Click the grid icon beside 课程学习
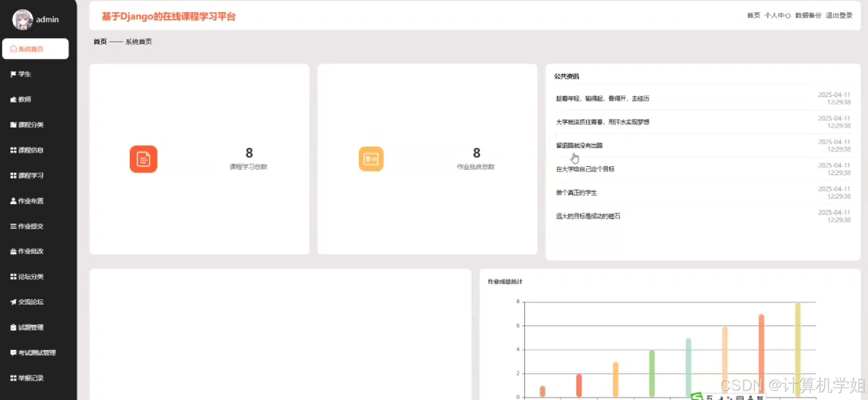The image size is (868, 400). point(13,175)
